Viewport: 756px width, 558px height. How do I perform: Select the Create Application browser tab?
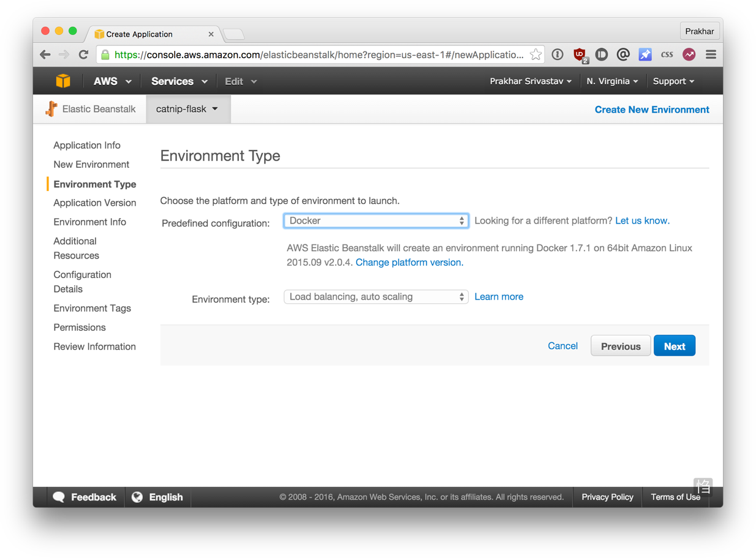pyautogui.click(x=152, y=34)
